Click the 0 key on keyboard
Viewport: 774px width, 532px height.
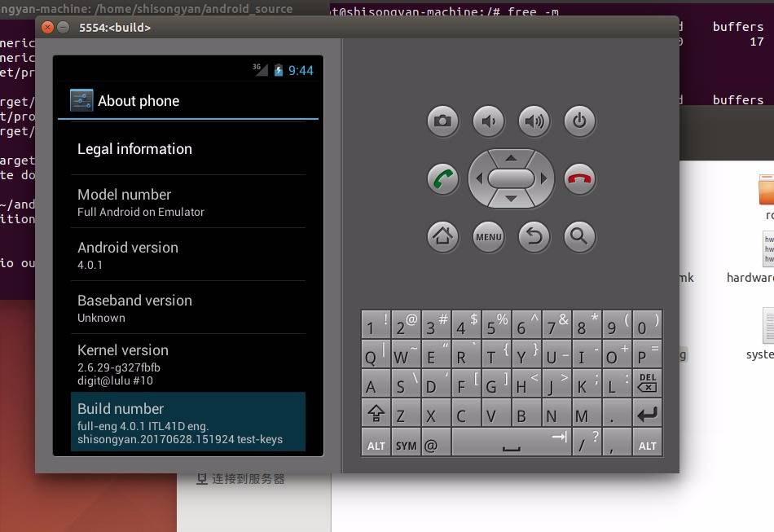click(647, 323)
